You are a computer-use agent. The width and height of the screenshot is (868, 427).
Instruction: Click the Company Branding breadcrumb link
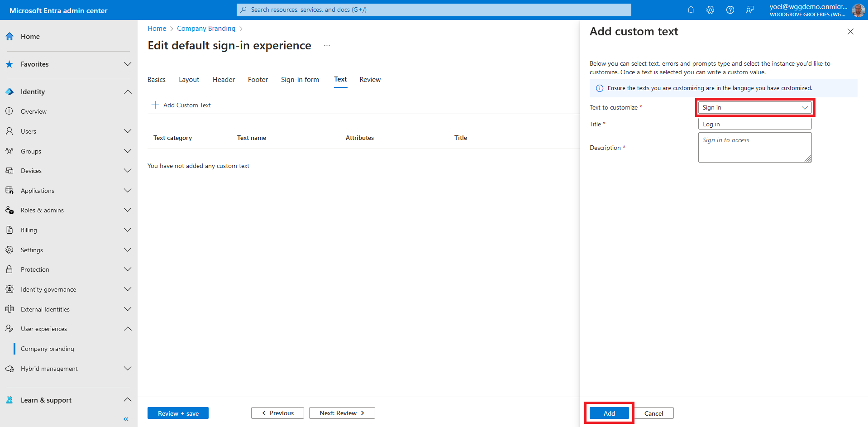[206, 29]
